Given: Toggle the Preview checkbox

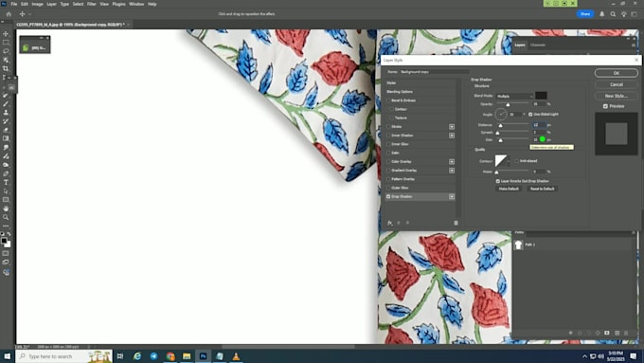Looking at the screenshot, I should tap(605, 106).
